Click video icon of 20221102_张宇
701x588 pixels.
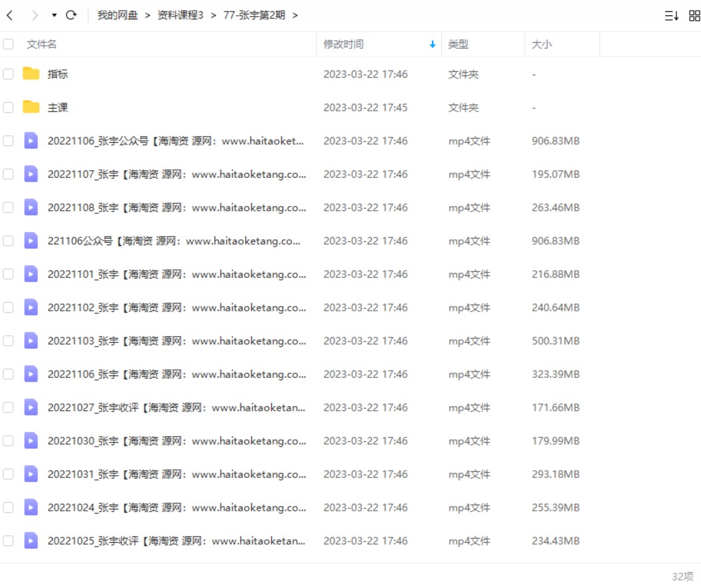[31, 307]
